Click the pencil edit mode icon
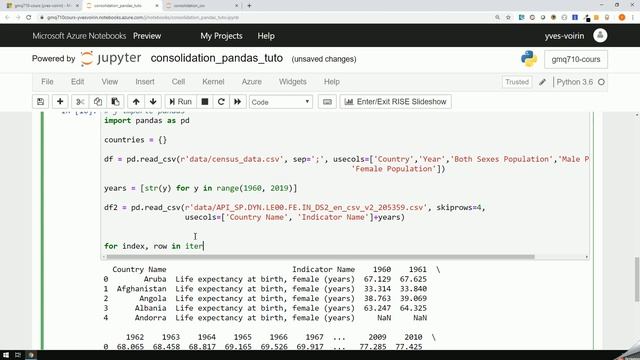640x360 pixels. coord(542,82)
